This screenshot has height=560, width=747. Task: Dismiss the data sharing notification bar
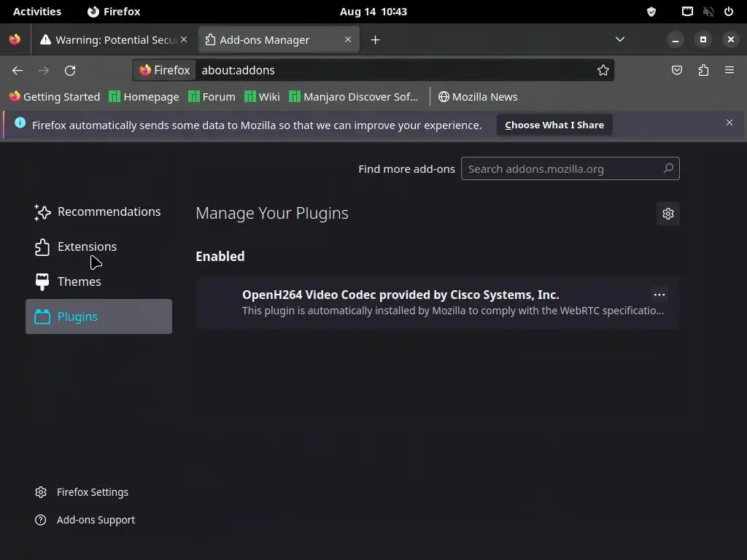729,122
